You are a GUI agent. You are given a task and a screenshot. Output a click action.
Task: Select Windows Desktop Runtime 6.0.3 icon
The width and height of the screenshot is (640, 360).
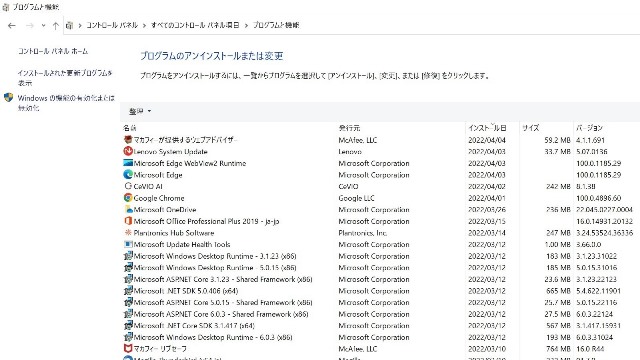(x=128, y=337)
